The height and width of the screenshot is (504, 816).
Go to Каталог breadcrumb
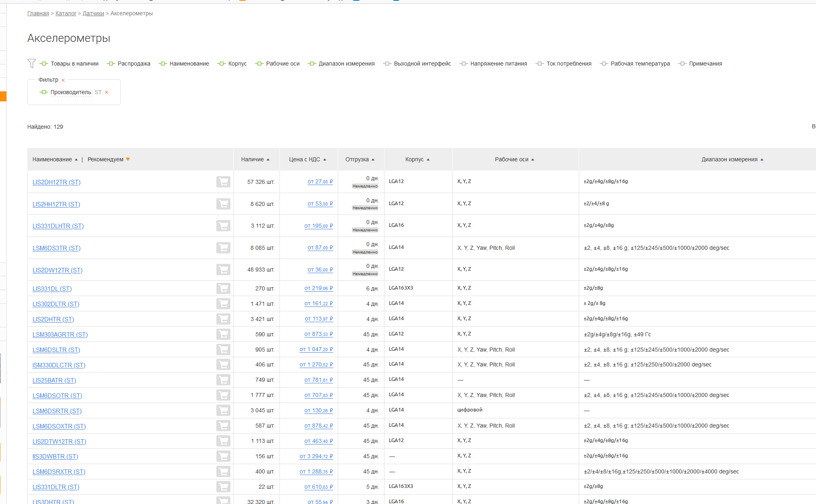click(66, 13)
